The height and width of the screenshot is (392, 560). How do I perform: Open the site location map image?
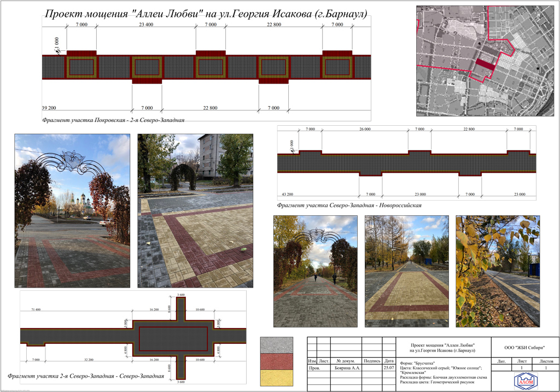(x=485, y=61)
